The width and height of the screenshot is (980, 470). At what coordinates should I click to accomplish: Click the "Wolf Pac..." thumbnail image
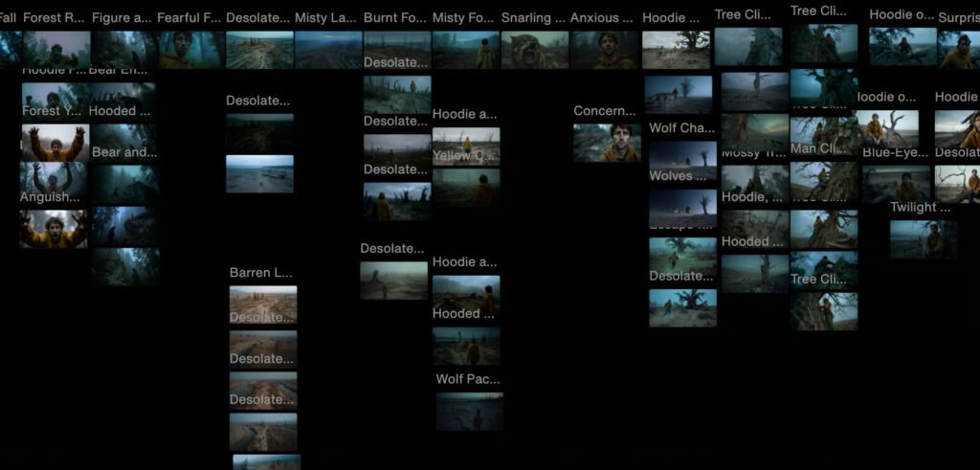(x=469, y=412)
